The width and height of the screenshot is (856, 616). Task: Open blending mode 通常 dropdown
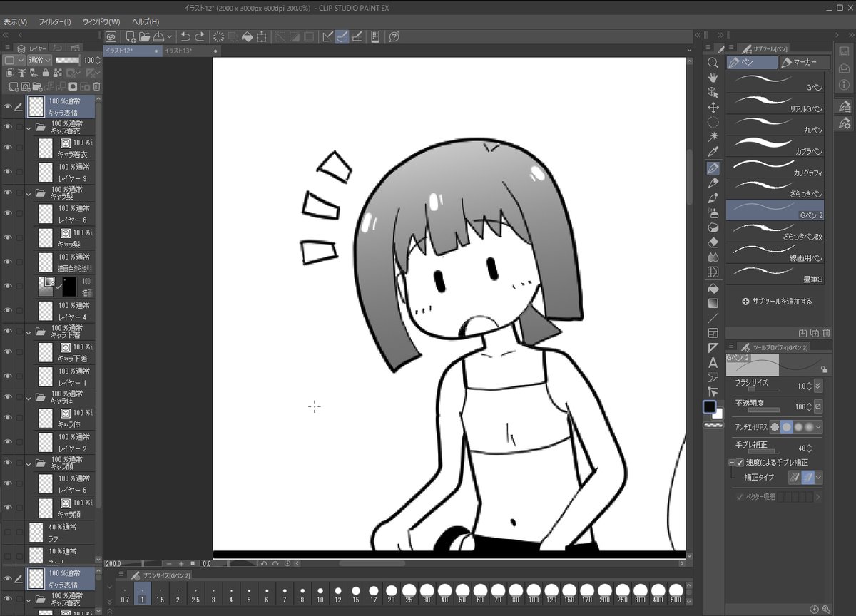coord(39,61)
